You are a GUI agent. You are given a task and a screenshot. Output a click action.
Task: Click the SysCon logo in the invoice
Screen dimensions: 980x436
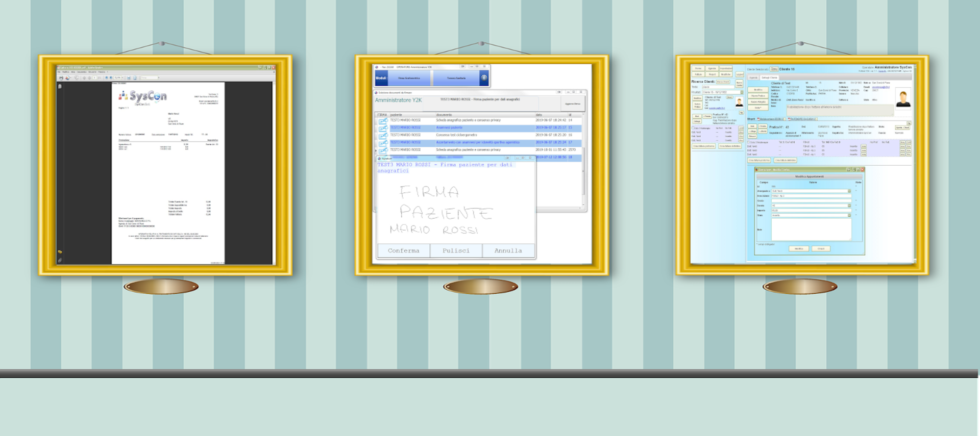pos(143,96)
